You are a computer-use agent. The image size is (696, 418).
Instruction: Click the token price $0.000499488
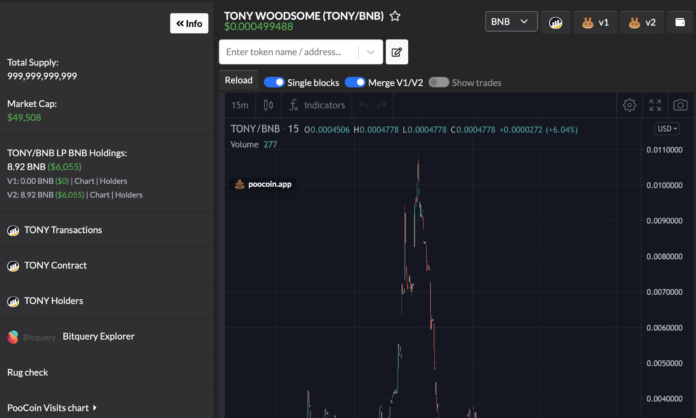(x=259, y=27)
